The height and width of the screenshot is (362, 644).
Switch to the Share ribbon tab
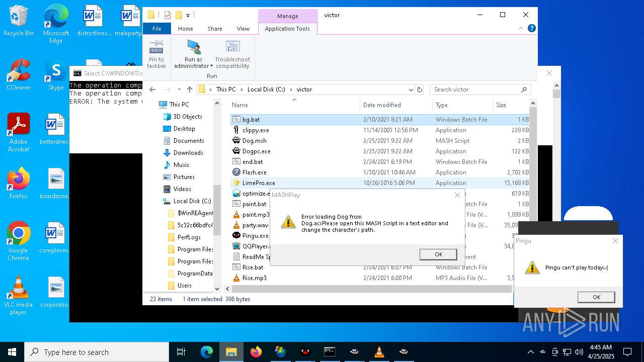click(215, 29)
